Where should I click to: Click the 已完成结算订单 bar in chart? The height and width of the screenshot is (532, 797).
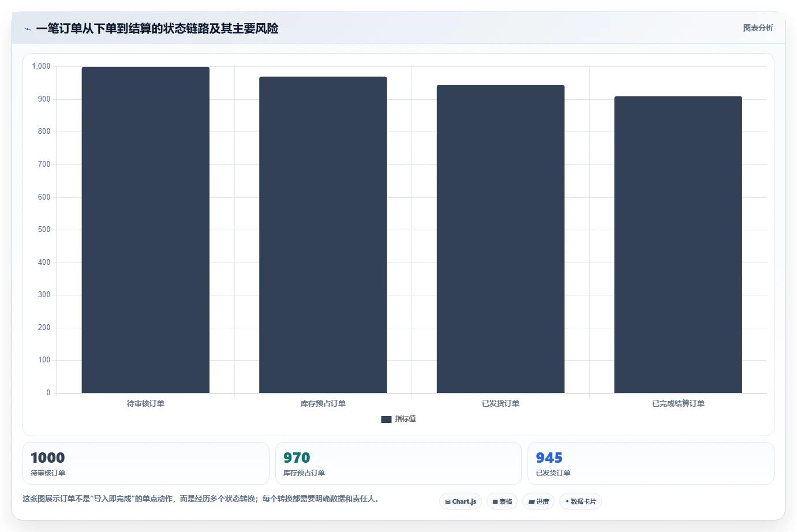coord(678,245)
